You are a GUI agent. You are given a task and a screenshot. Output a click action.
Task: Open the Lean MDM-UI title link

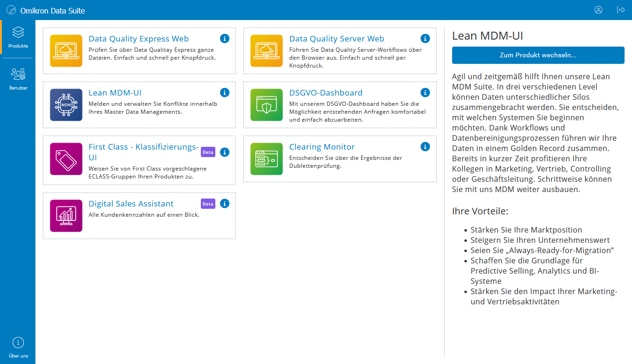click(x=115, y=93)
